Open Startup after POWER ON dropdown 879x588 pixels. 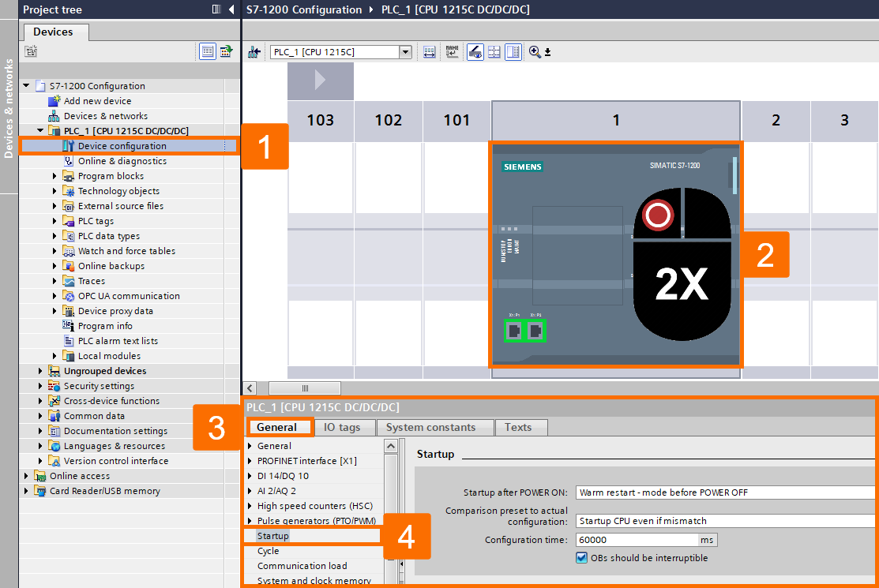point(727,492)
